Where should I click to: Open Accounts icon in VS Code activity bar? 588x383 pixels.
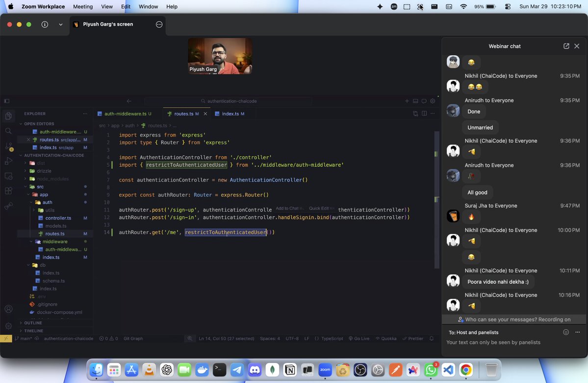point(8,309)
